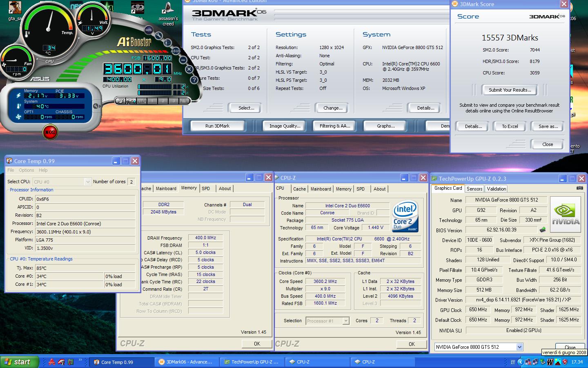Click the BIOS save chip icon in GPU-Z
Screen dimensions: 588x368
coord(543,230)
